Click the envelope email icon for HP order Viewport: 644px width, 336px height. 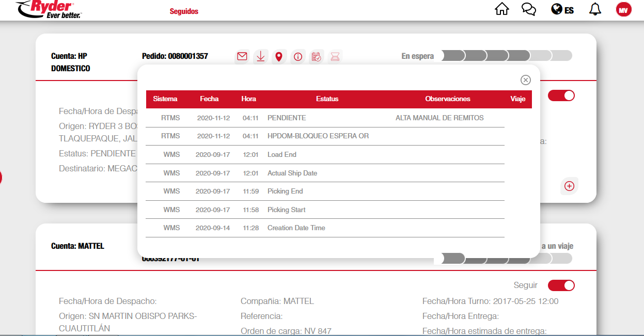242,56
